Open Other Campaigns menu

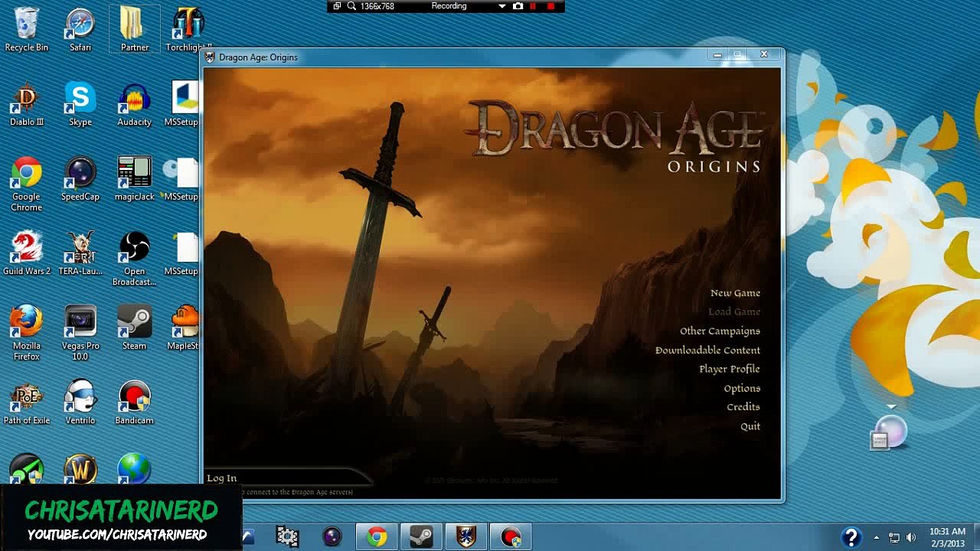(720, 331)
